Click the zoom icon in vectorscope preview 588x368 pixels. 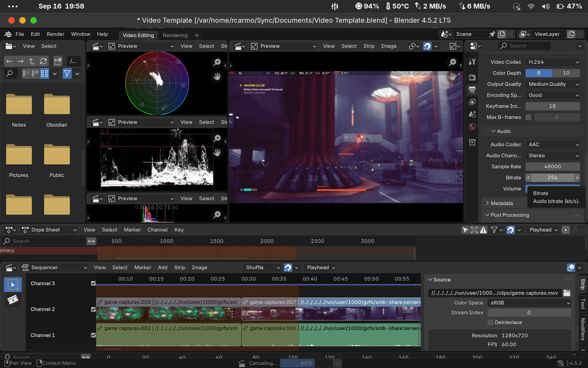click(217, 62)
